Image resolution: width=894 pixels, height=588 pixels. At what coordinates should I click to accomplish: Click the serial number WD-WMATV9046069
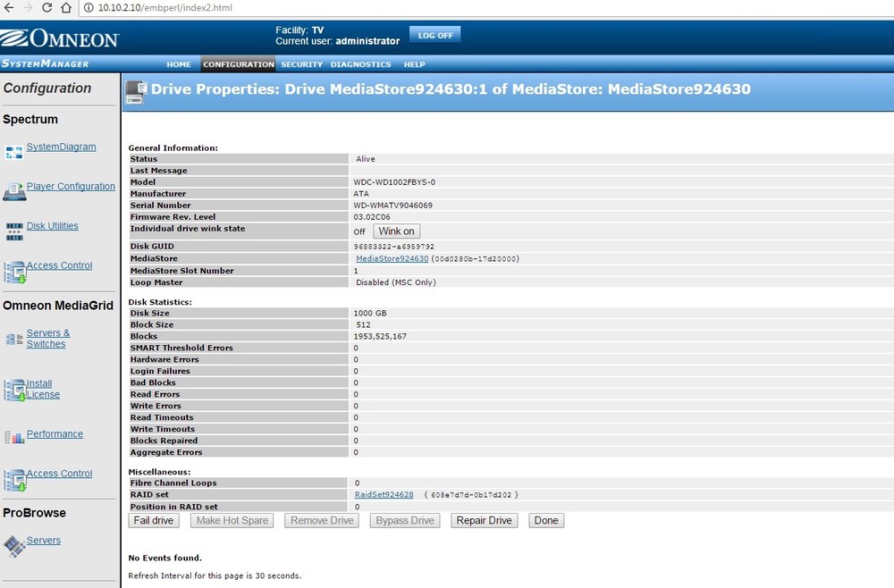(x=392, y=206)
